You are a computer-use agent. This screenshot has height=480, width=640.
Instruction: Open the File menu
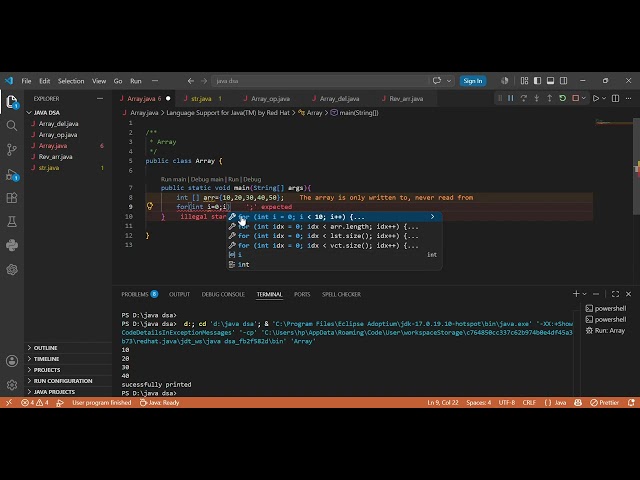(26, 81)
